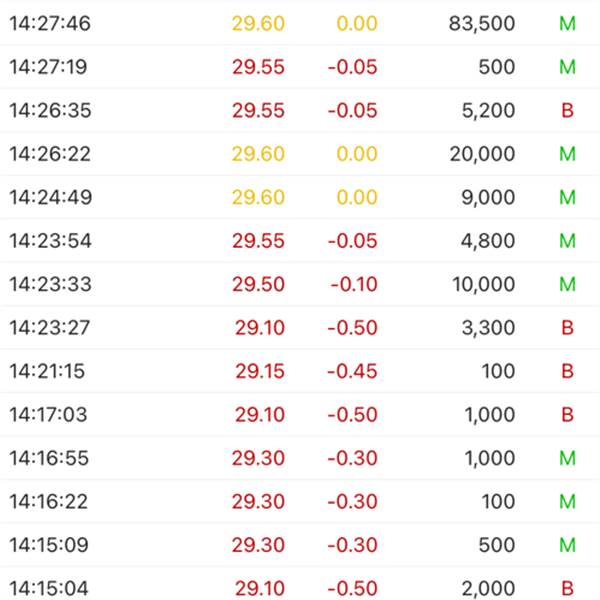Tap the green M marker at 14:15:09
The height and width of the screenshot is (600, 600).
(567, 545)
